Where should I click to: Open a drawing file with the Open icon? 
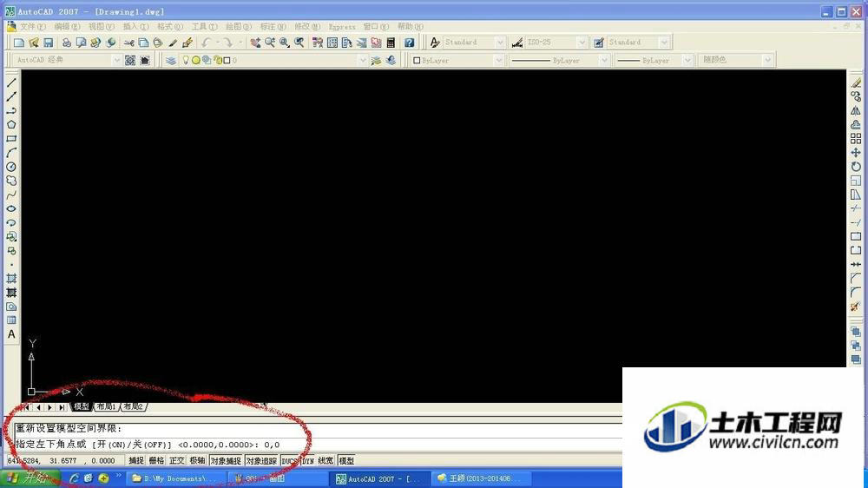[34, 43]
